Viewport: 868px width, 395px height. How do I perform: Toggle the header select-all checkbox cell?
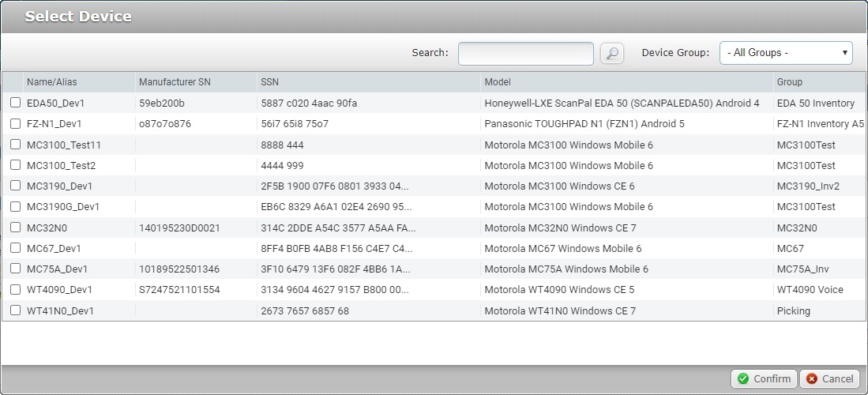pos(13,82)
